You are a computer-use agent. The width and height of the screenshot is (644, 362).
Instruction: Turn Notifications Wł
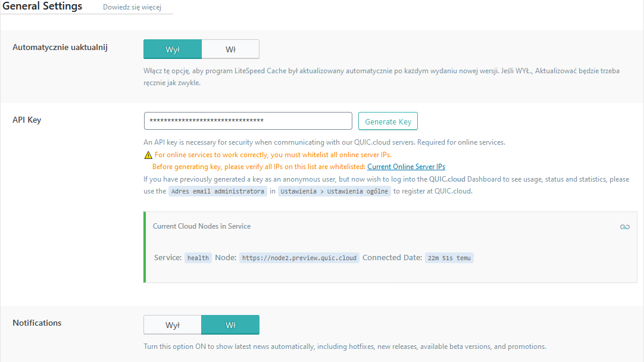click(x=230, y=325)
